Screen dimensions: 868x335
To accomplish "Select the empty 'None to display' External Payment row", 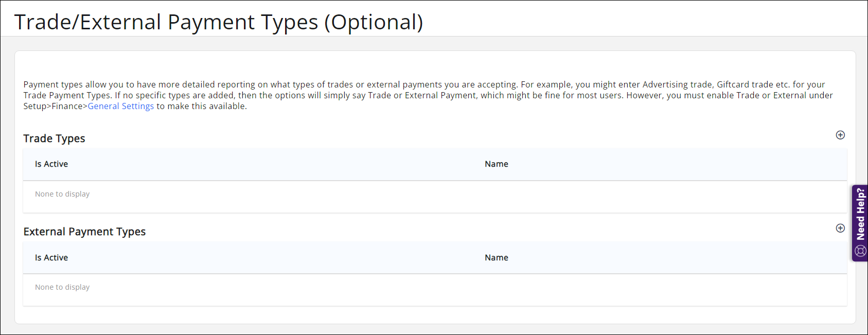I will [62, 287].
